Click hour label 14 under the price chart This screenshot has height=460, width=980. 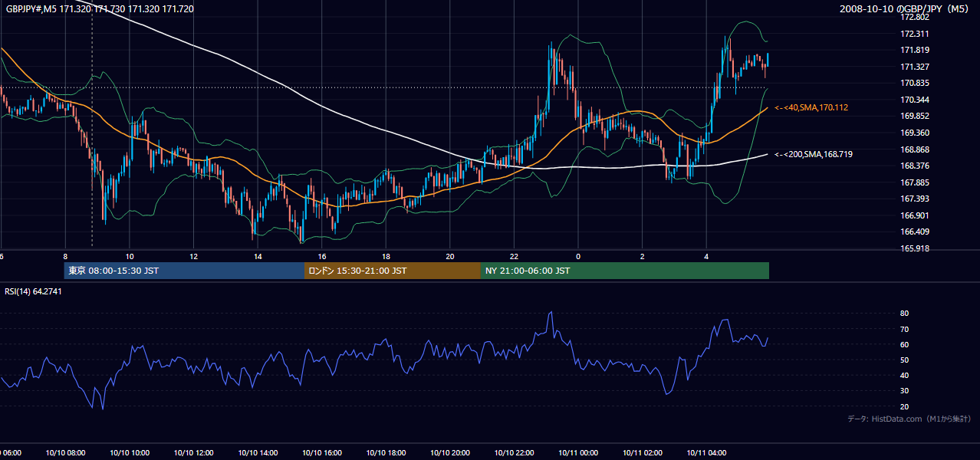[x=258, y=257]
